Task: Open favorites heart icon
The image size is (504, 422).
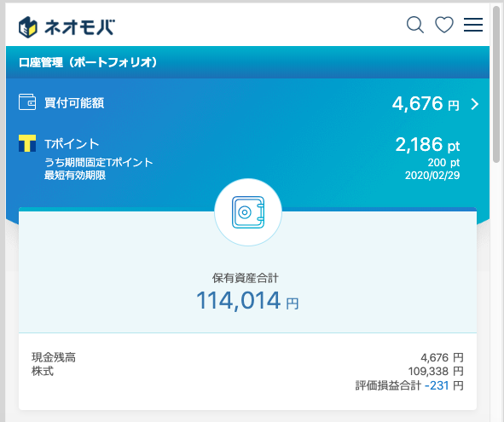Action: (444, 25)
